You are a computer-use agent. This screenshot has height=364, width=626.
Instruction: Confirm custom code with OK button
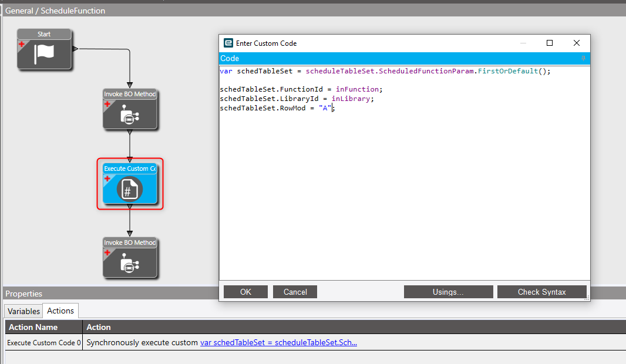(x=245, y=292)
